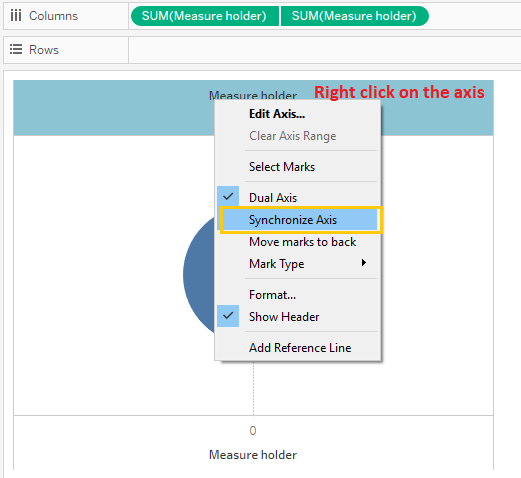Click the bottom Measure holder axis title

point(253,455)
